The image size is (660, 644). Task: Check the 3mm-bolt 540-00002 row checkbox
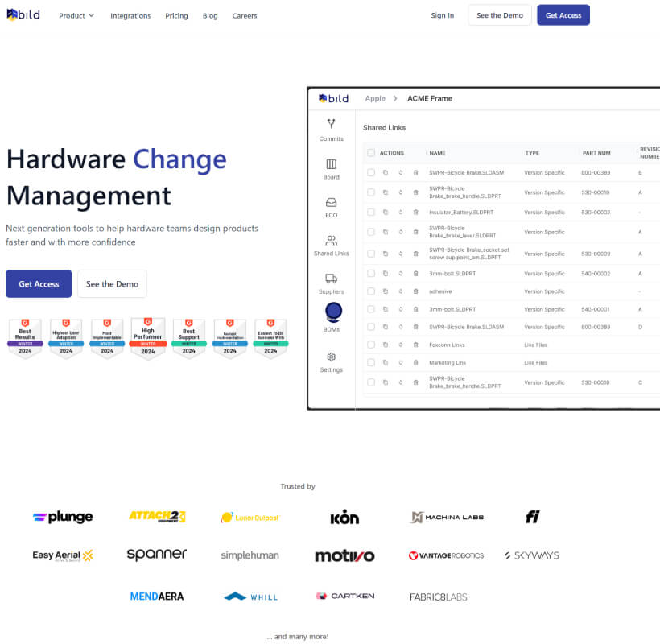pyautogui.click(x=371, y=273)
